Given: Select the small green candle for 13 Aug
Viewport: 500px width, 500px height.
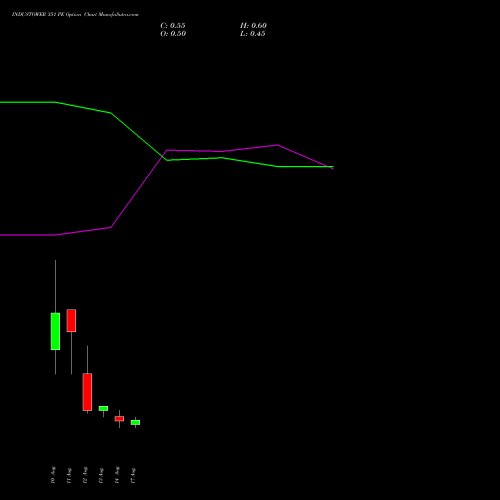Looking at the screenshot, I should coord(103,408).
